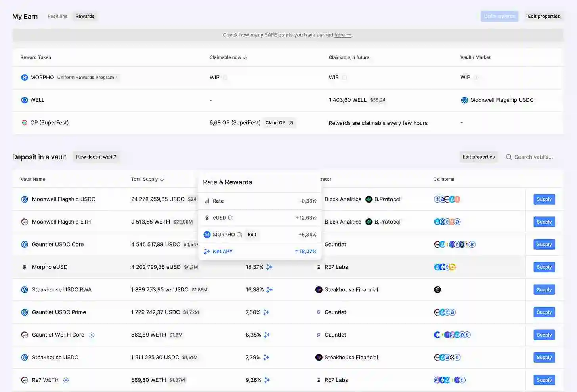The image size is (577, 392).
Task: Click the Net APY sparkle icon in popup
Action: (207, 251)
